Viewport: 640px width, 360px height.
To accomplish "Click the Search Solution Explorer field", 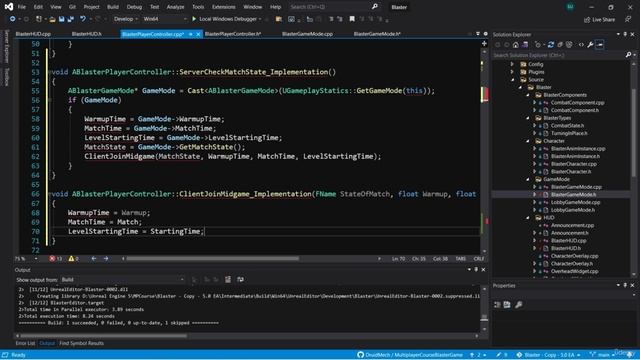I will [x=559, y=55].
